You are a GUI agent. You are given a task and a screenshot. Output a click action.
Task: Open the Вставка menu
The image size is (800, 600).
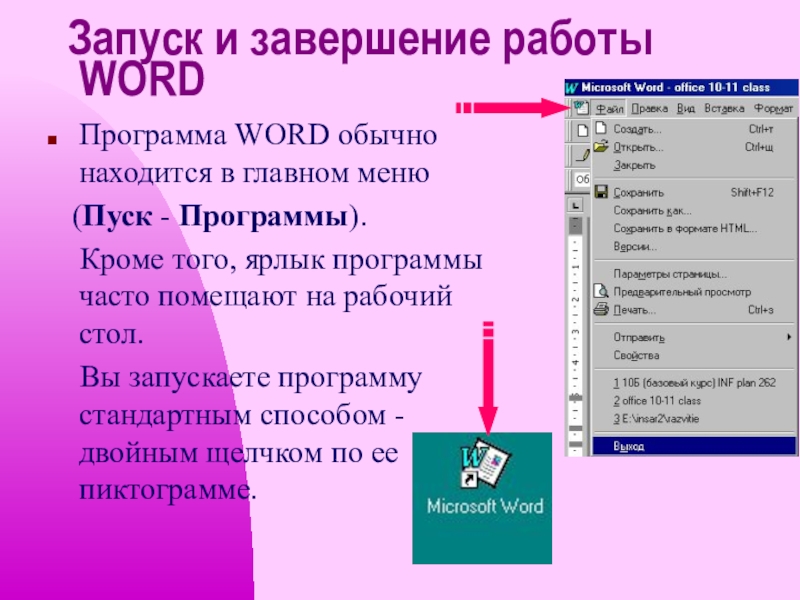[724, 109]
